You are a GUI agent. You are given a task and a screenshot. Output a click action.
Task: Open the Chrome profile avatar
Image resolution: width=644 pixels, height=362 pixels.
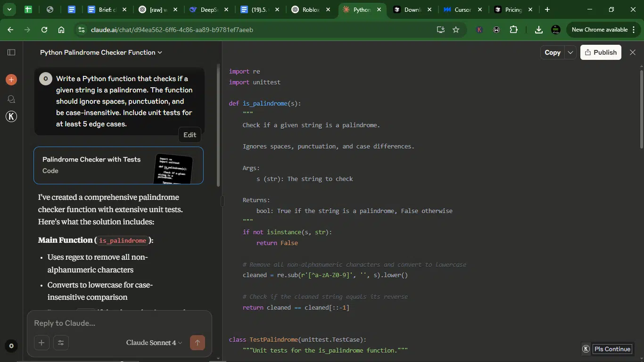556,30
